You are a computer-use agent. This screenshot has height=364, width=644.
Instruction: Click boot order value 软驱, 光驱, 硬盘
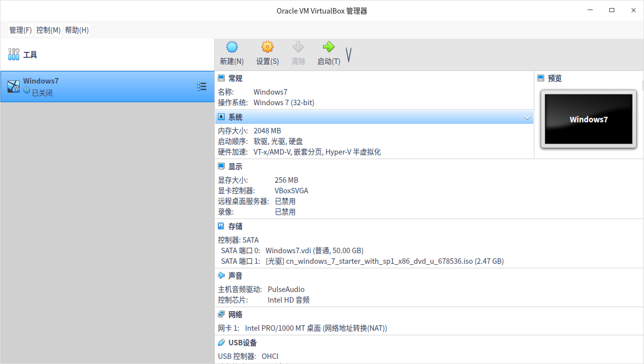click(278, 141)
